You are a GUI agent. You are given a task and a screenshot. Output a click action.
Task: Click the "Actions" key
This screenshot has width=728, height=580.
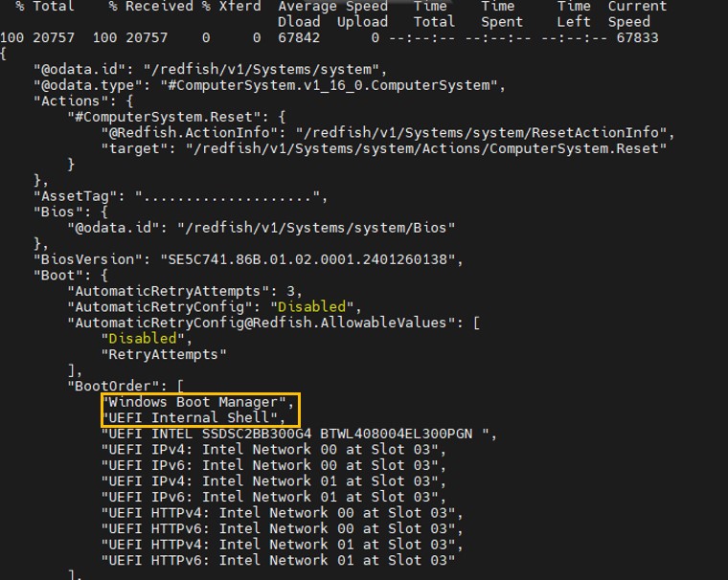68,100
